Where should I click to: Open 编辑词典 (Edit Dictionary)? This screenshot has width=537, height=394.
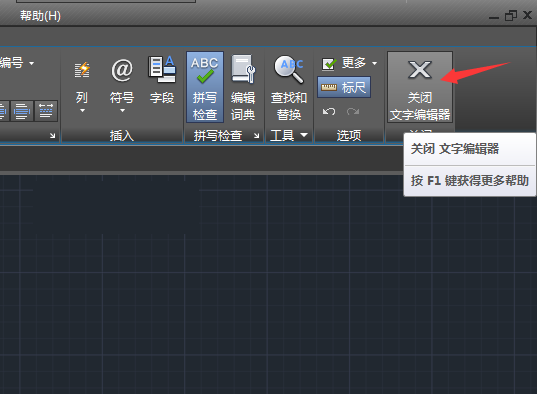tap(243, 87)
